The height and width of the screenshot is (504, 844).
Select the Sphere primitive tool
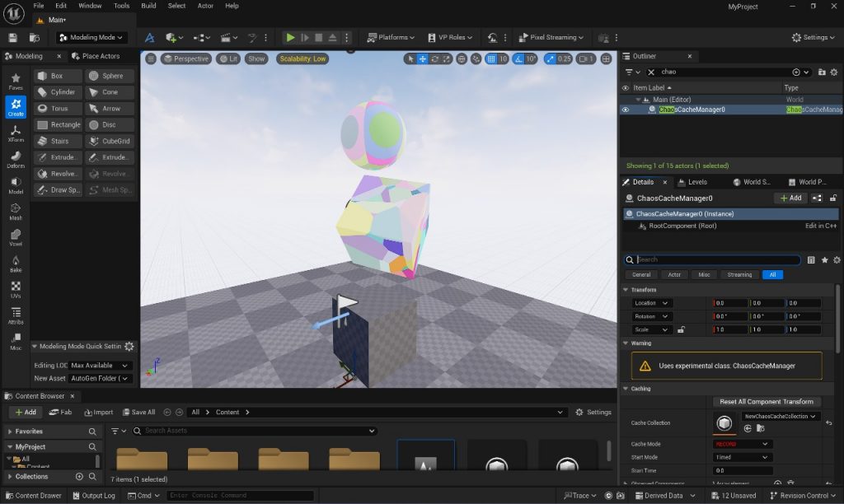tap(110, 76)
